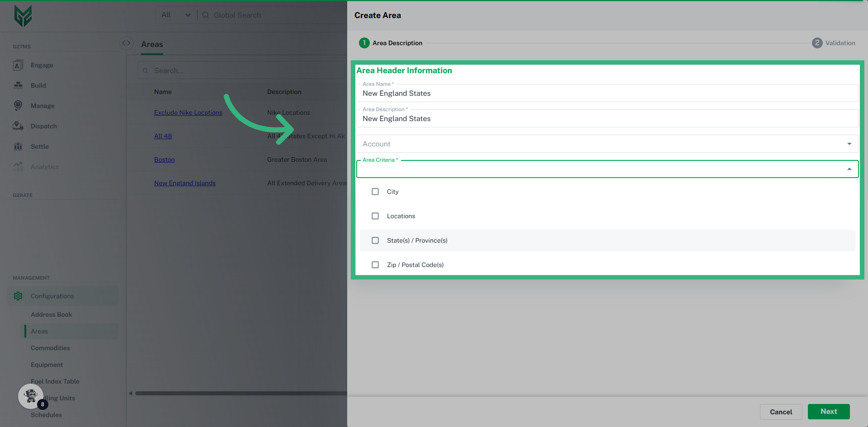Enable the Locations checkbox
The width and height of the screenshot is (868, 427).
pos(375,216)
